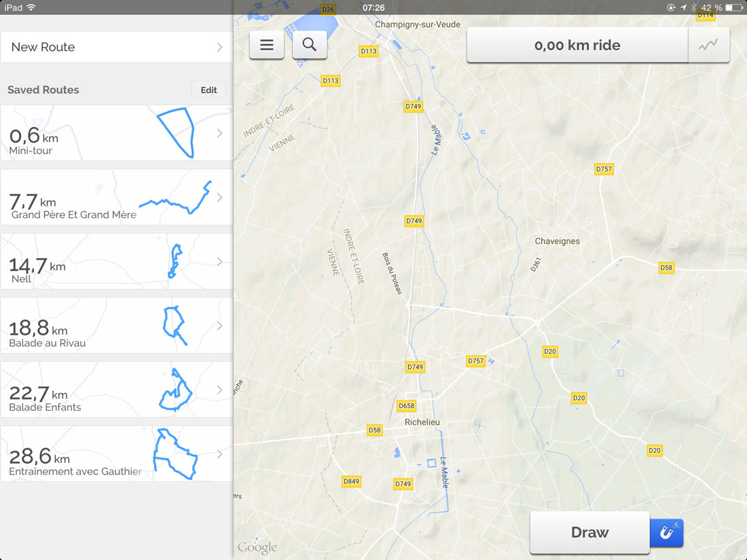This screenshot has width=747, height=560.
Task: Open Grand Père Et Grand Mère route
Action: click(x=117, y=197)
